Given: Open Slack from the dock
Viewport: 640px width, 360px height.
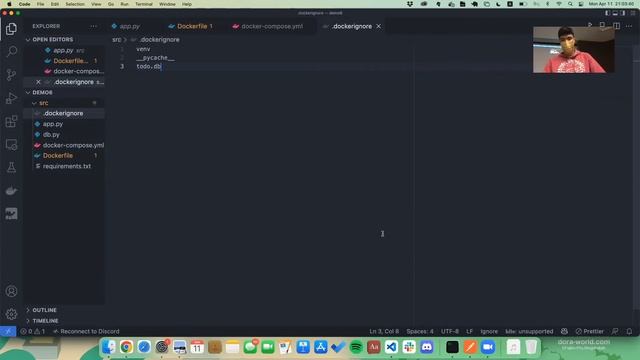Looking at the screenshot, I should 409,347.
